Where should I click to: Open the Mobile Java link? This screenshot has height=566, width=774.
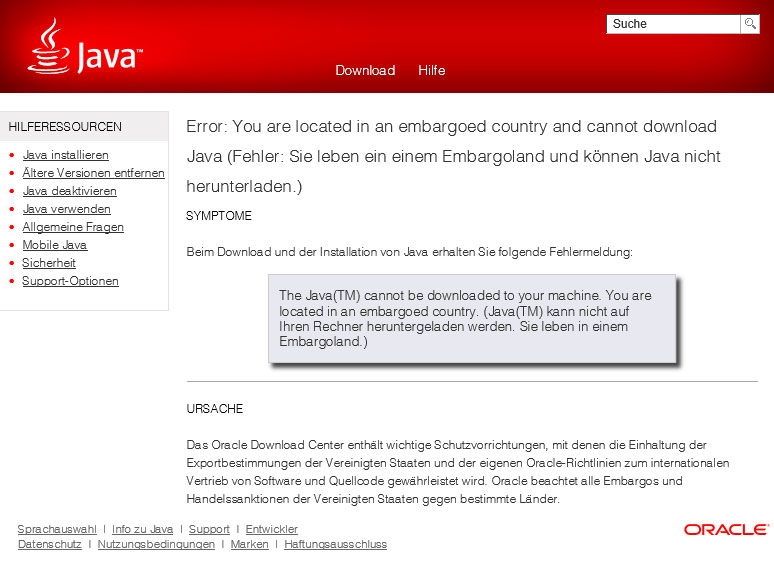pyautogui.click(x=55, y=245)
